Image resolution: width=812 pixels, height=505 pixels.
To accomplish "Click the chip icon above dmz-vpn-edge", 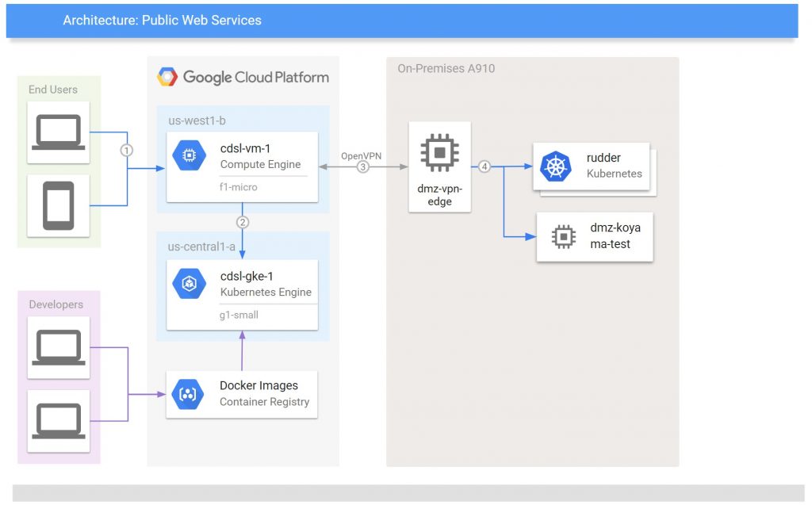I will (439, 153).
